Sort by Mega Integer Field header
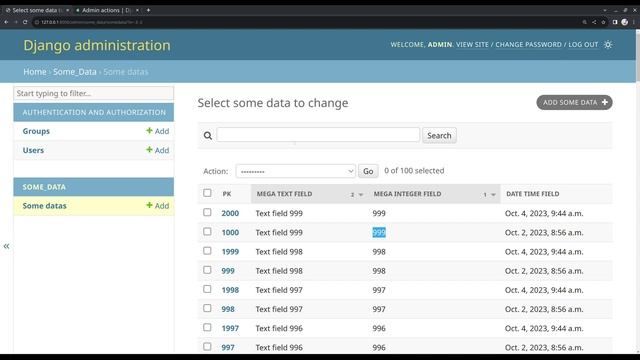This screenshot has width=640, height=360. tap(407, 194)
